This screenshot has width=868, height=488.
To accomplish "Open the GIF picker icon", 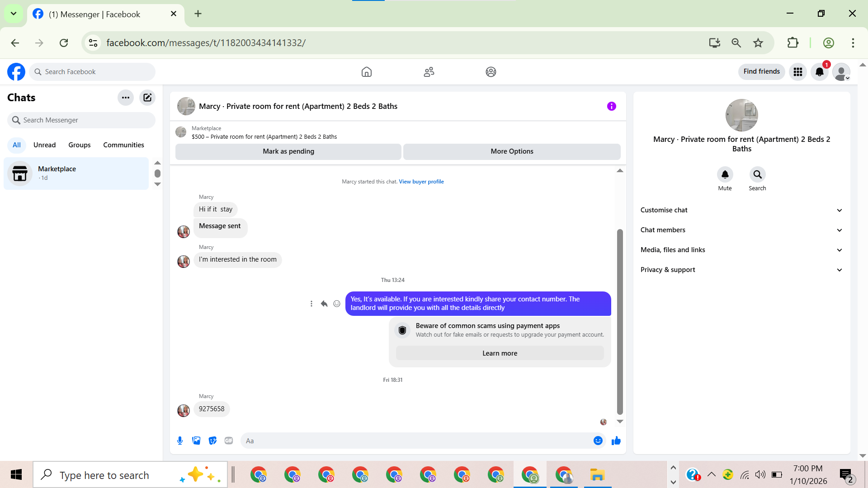I will pos(229,441).
